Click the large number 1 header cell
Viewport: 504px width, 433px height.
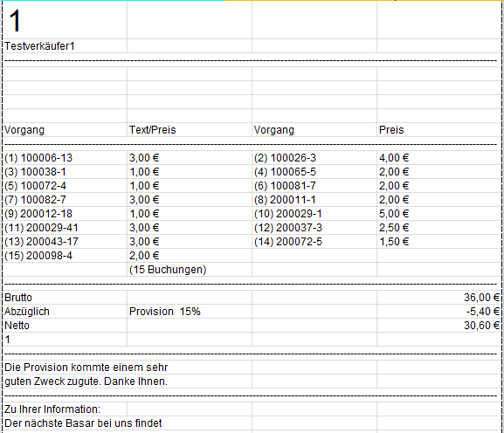coord(65,20)
